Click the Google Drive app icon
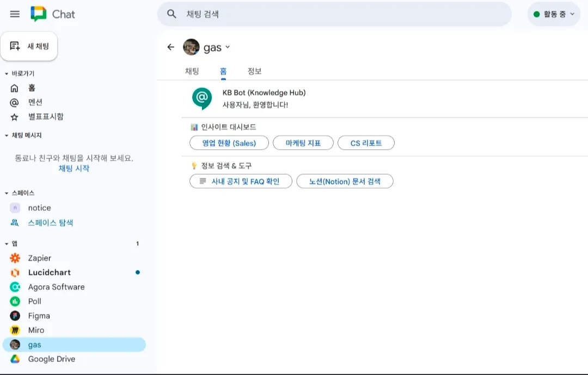Viewport: 588px width, 375px height. click(x=15, y=359)
